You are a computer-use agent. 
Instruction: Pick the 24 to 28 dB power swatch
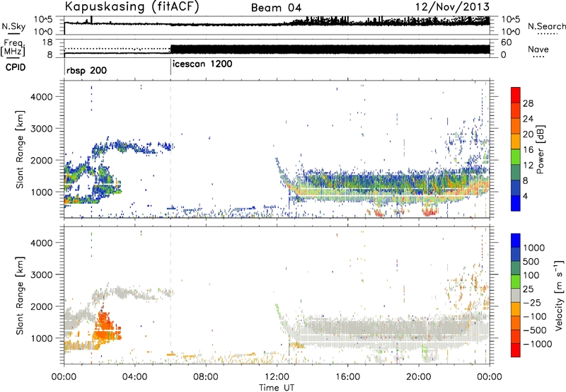[516, 110]
